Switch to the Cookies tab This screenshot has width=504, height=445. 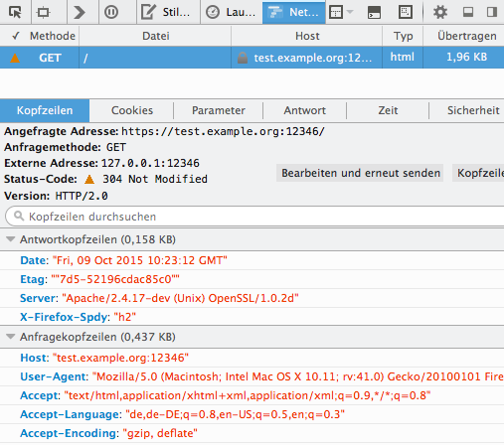[x=132, y=110]
